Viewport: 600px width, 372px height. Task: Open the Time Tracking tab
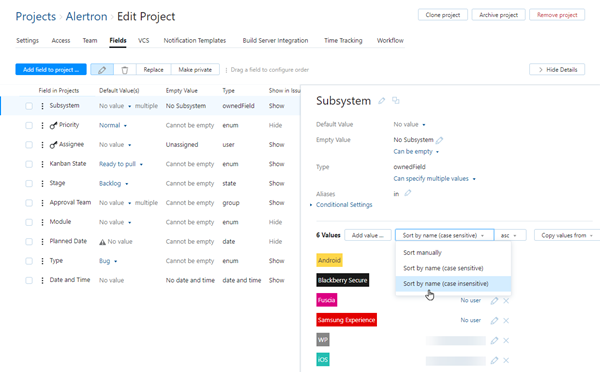pyautogui.click(x=343, y=41)
